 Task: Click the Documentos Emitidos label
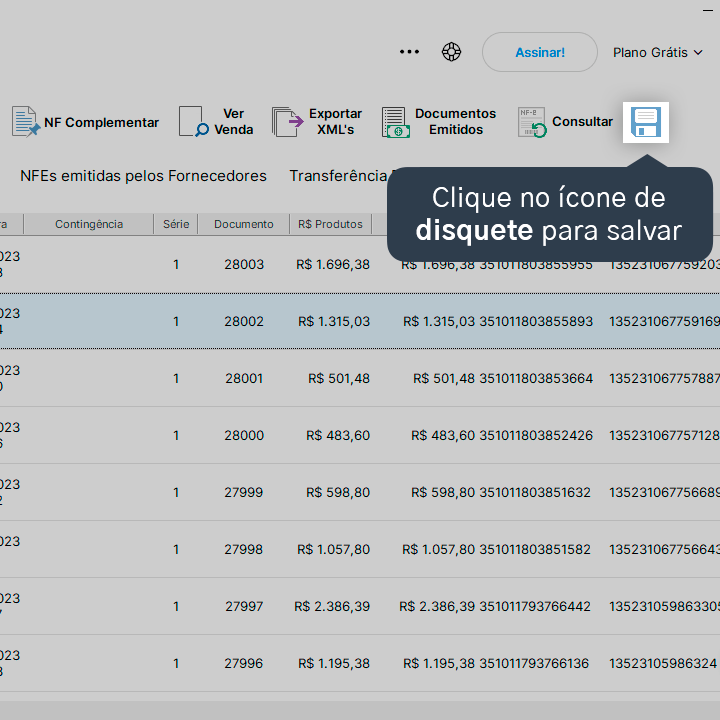pyautogui.click(x=456, y=122)
